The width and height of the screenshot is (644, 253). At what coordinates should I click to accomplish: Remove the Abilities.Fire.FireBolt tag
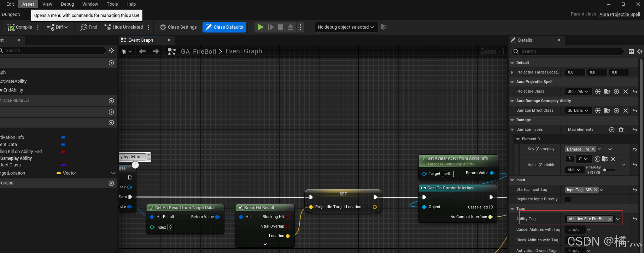[x=610, y=219]
